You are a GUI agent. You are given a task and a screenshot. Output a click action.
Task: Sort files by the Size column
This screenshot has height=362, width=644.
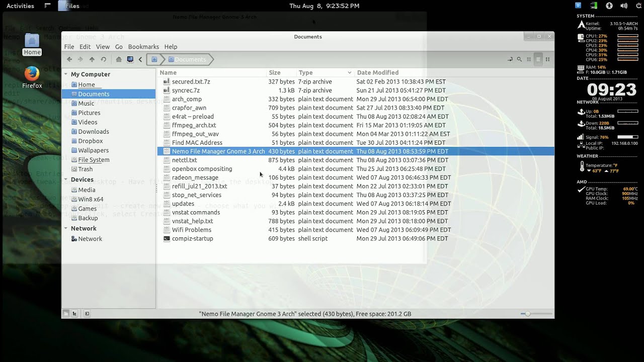point(281,72)
